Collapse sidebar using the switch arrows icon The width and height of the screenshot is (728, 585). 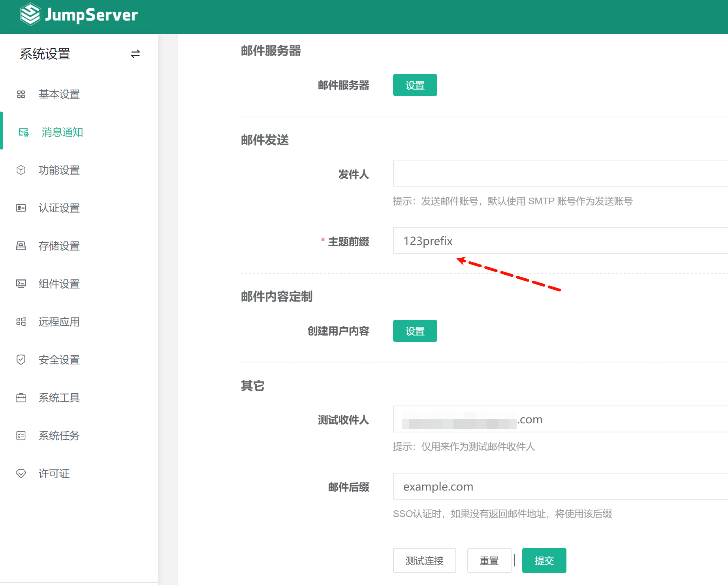135,54
